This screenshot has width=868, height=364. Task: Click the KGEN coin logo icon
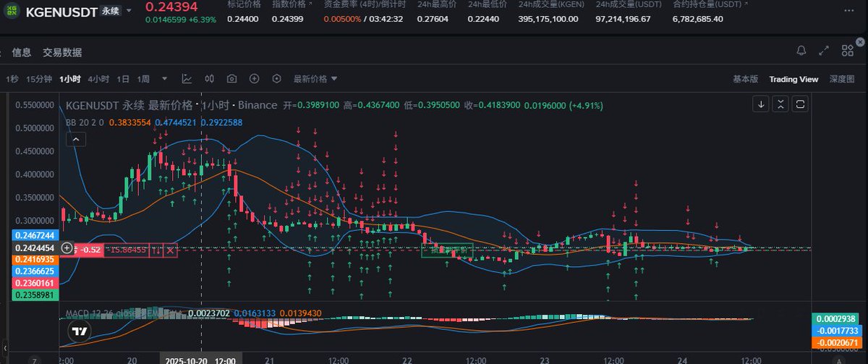click(x=12, y=11)
